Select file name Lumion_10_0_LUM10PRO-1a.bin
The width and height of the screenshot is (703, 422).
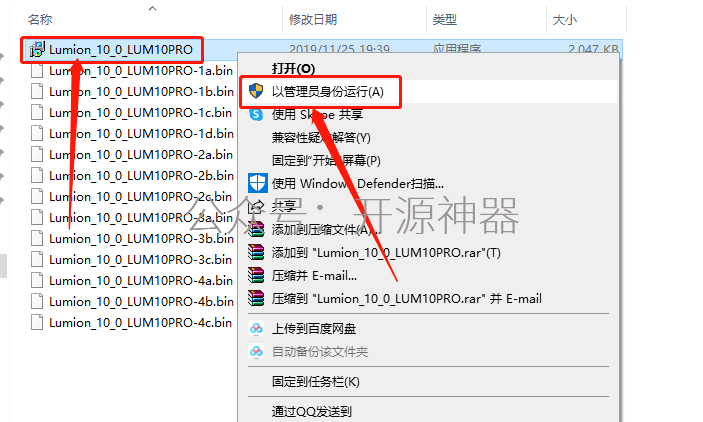141,71
